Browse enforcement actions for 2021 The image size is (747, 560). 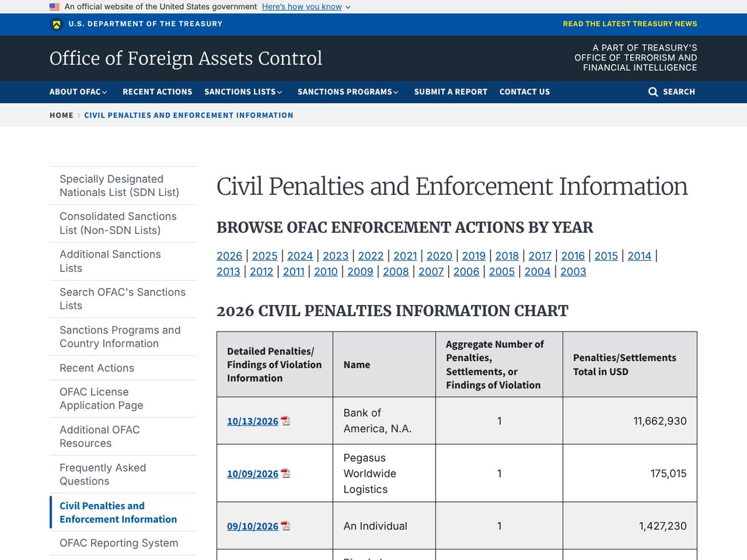point(405,256)
